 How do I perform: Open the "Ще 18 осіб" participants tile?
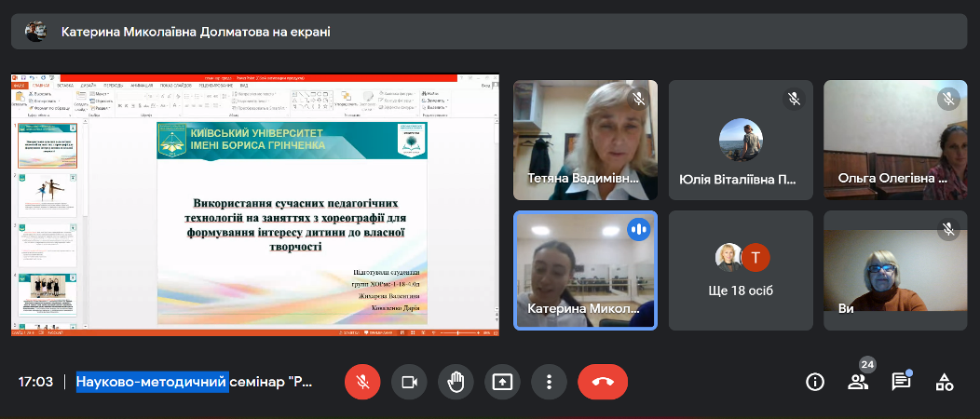(x=741, y=270)
